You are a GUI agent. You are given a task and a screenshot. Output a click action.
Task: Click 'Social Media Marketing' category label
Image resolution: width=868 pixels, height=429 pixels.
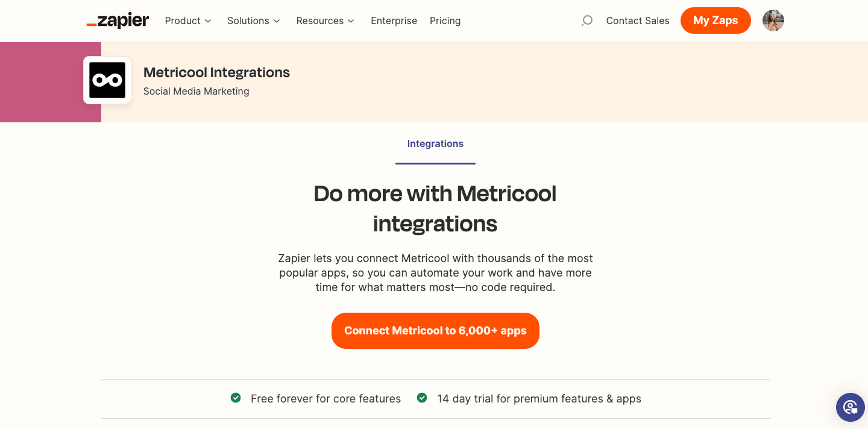click(x=196, y=91)
